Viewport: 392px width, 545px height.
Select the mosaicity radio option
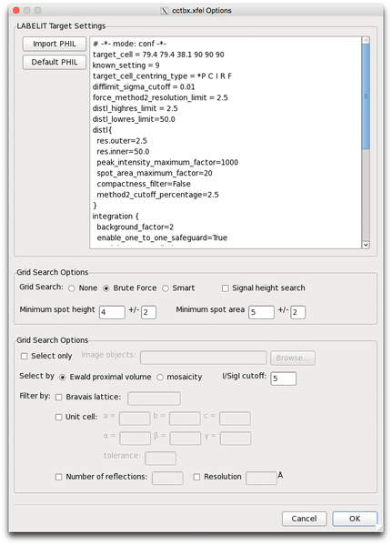pos(160,377)
